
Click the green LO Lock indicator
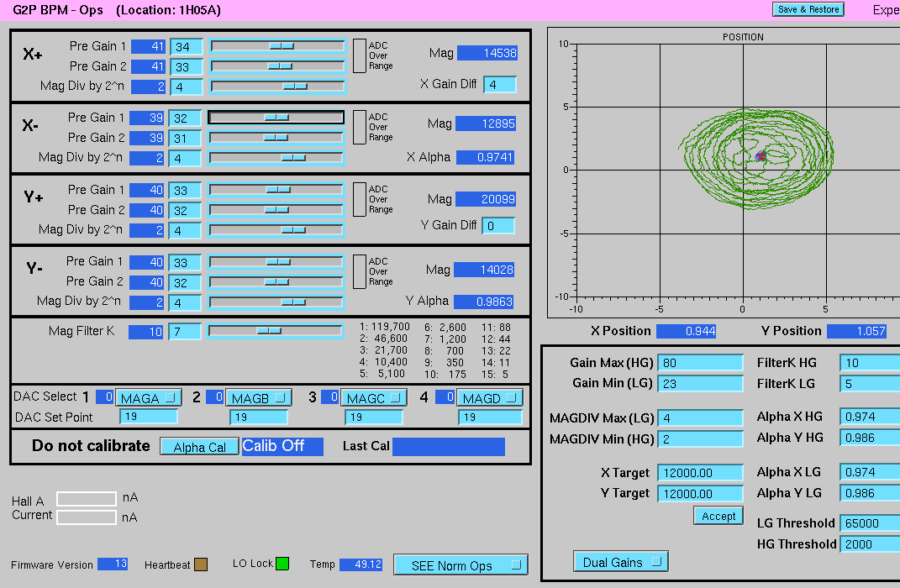282,564
